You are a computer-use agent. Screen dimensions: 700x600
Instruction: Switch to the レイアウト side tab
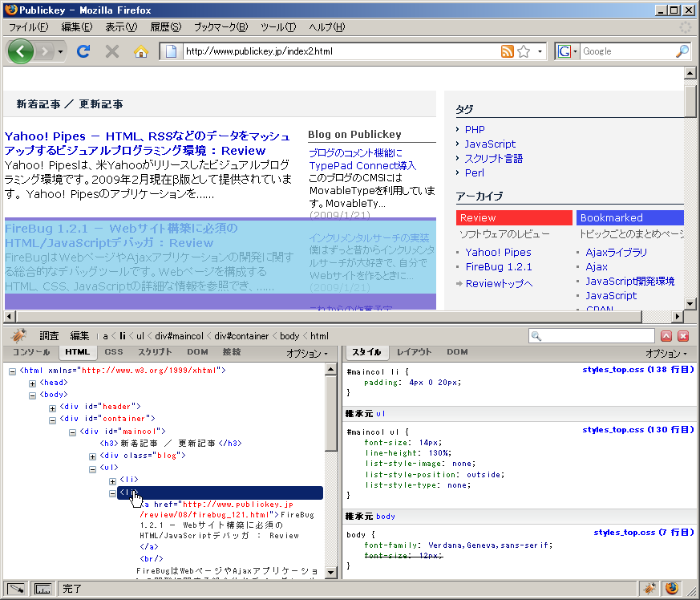click(x=414, y=352)
